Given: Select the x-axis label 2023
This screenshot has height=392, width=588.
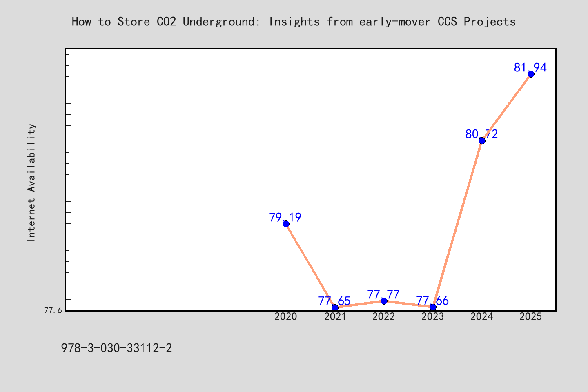Looking at the screenshot, I should [x=433, y=316].
